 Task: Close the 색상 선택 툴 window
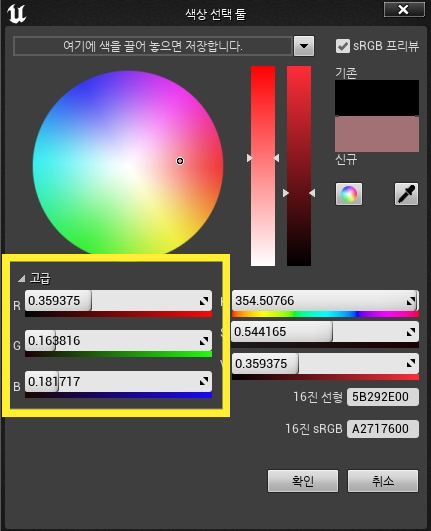pyautogui.click(x=404, y=9)
